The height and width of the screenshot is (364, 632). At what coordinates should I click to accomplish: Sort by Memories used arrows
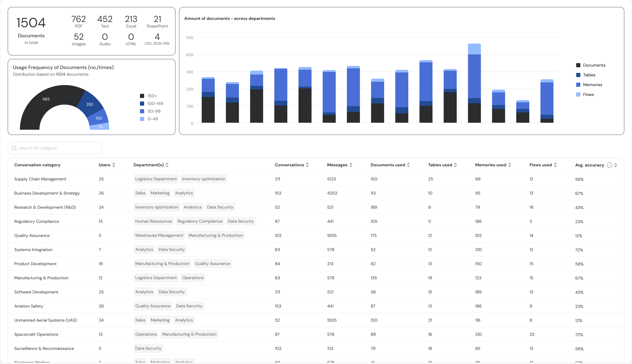coord(510,165)
